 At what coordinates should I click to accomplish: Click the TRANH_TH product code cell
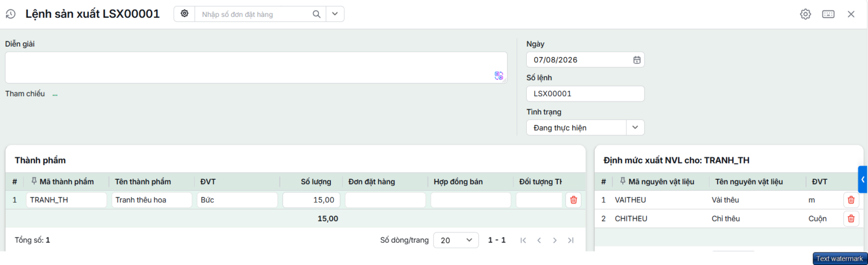tap(66, 200)
